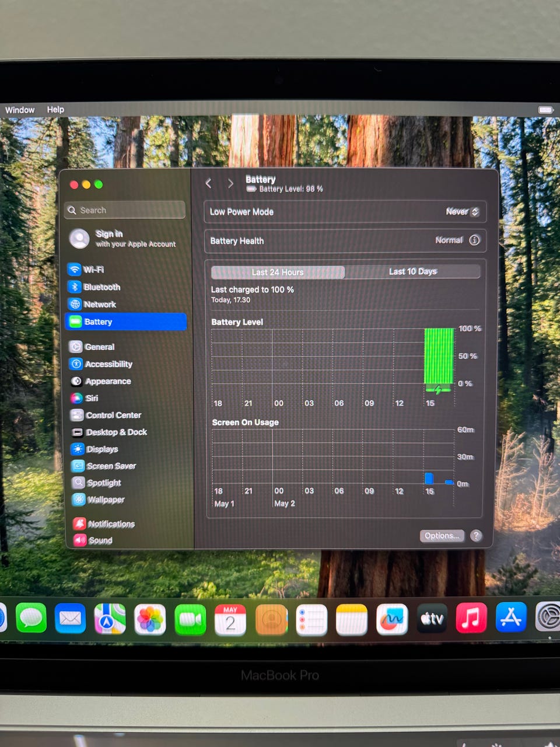Open Reminders from the Dock

(x=311, y=620)
